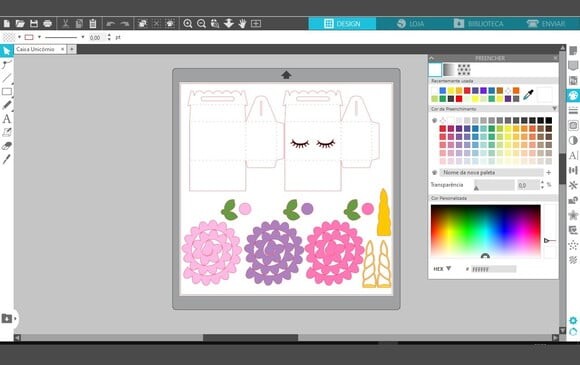Screen dimensions: 580x365
Task: Select the Line drawing tool
Action: click(7, 78)
